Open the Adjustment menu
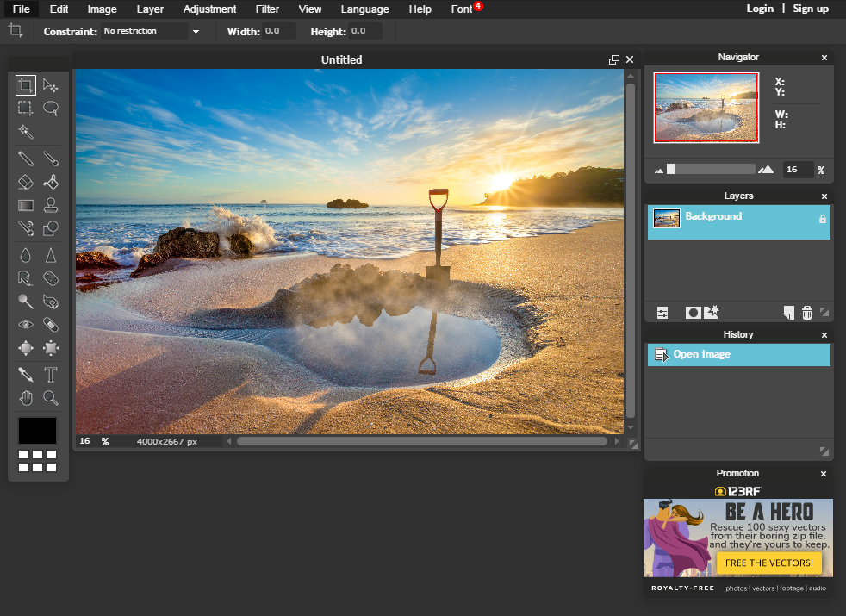The height and width of the screenshot is (616, 846). coord(209,9)
